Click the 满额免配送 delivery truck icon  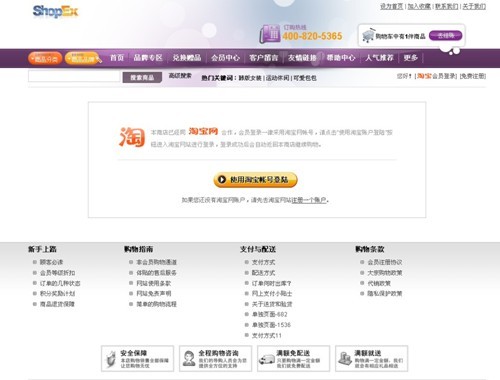(267, 360)
